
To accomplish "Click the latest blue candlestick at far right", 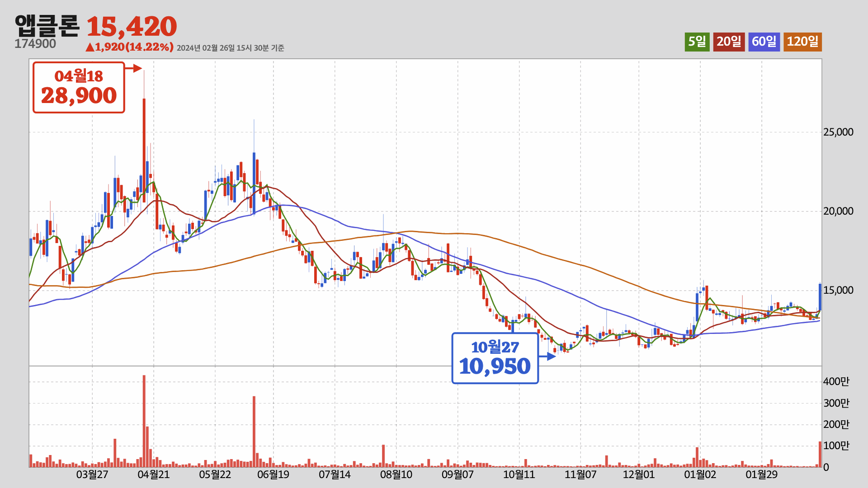I will [820, 296].
